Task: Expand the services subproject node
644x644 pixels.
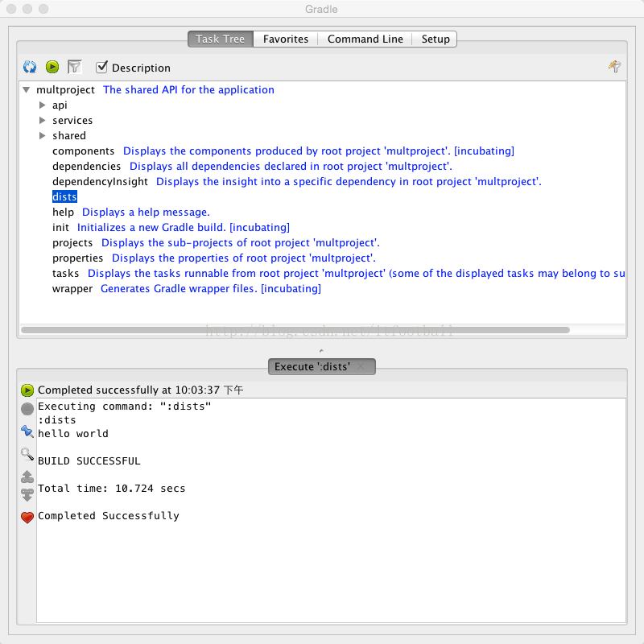Action: point(42,120)
